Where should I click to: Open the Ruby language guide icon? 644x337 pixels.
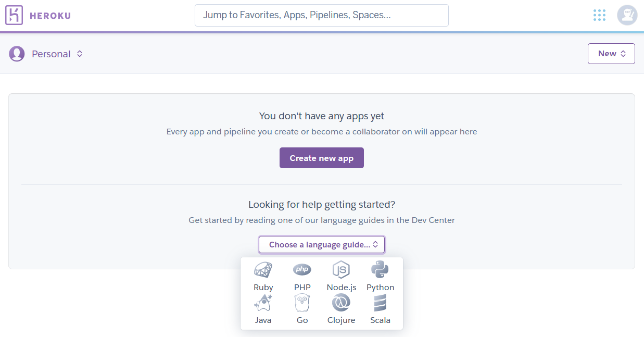click(263, 270)
